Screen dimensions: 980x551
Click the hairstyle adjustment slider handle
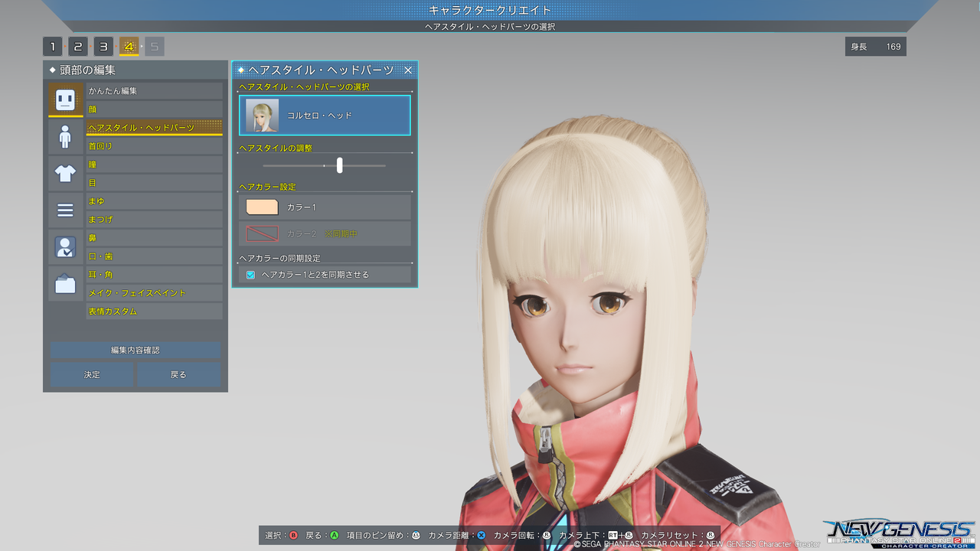[339, 165]
